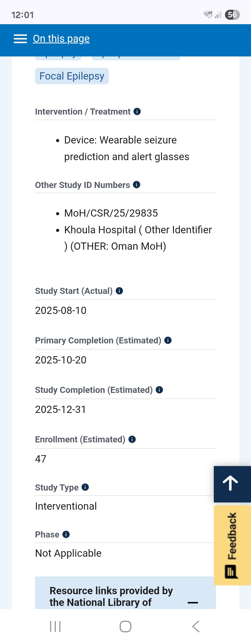Tap the Wearable seizure prediction device text

pos(127,148)
